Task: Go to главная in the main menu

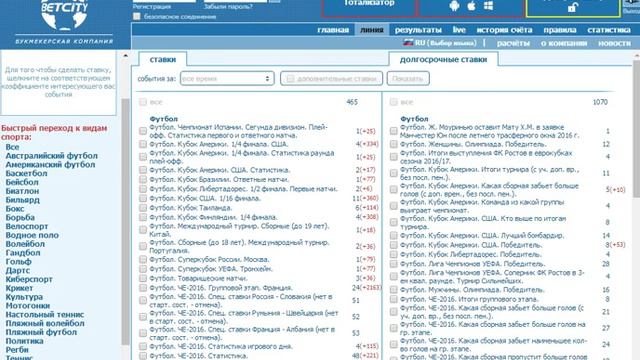Action: coord(333,30)
